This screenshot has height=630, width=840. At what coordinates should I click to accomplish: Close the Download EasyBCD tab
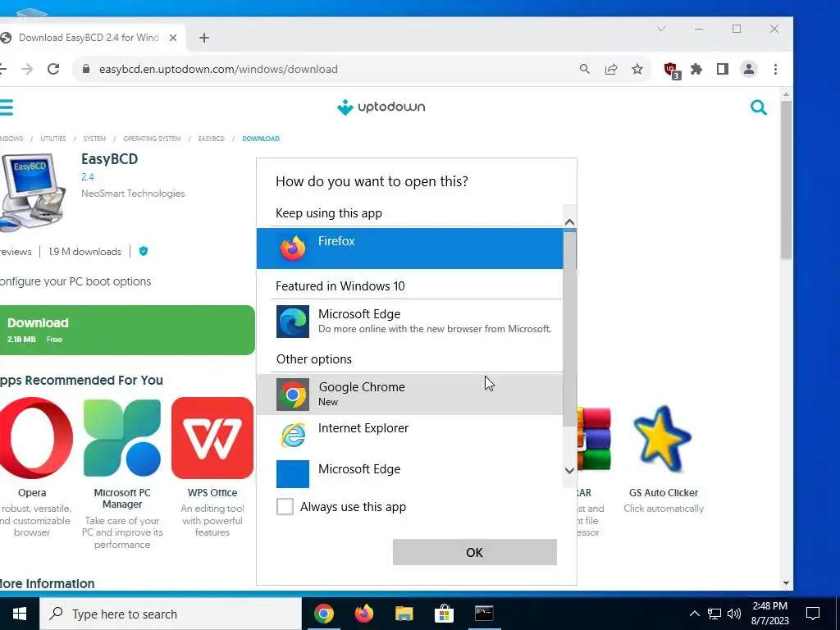coord(173,38)
